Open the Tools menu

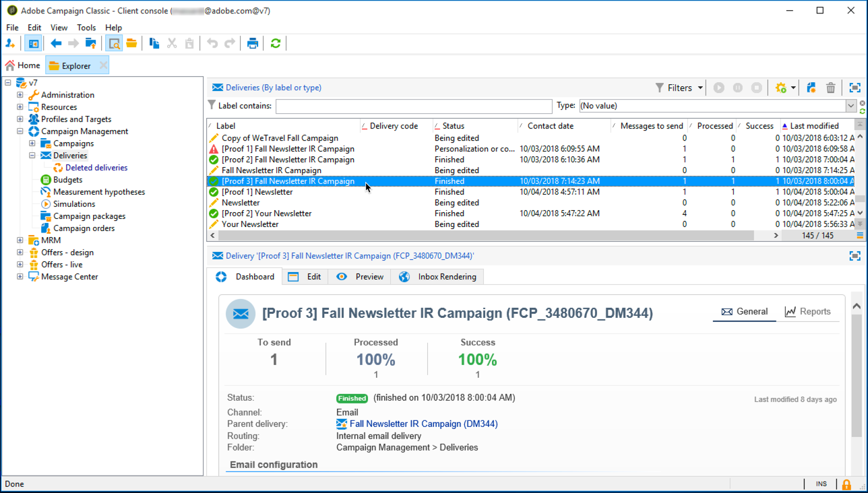pyautogui.click(x=86, y=28)
